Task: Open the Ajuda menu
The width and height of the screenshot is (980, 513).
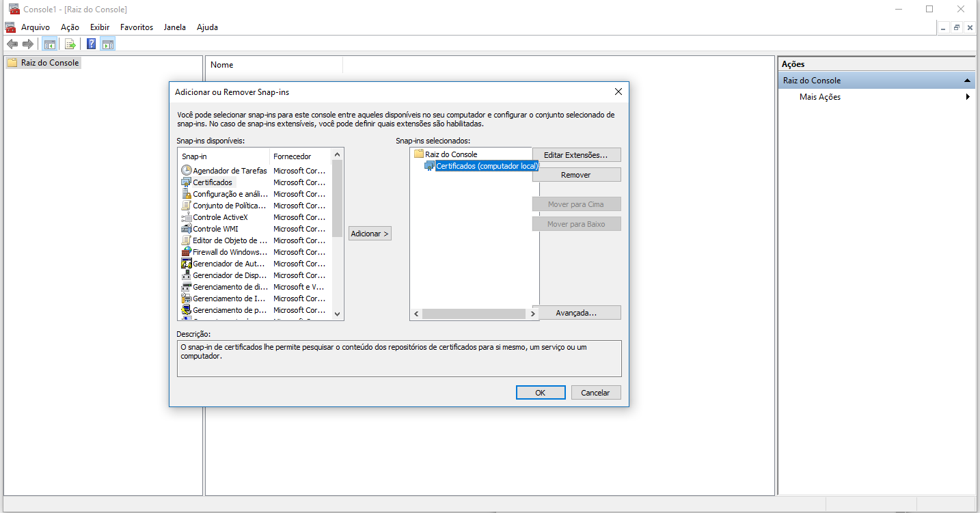Action: click(207, 27)
